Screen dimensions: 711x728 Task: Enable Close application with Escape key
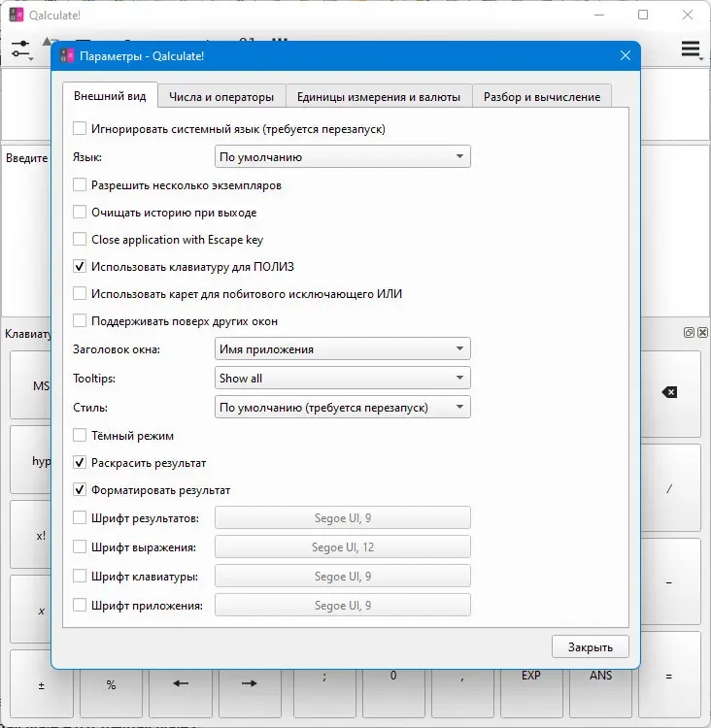pyautogui.click(x=80, y=239)
